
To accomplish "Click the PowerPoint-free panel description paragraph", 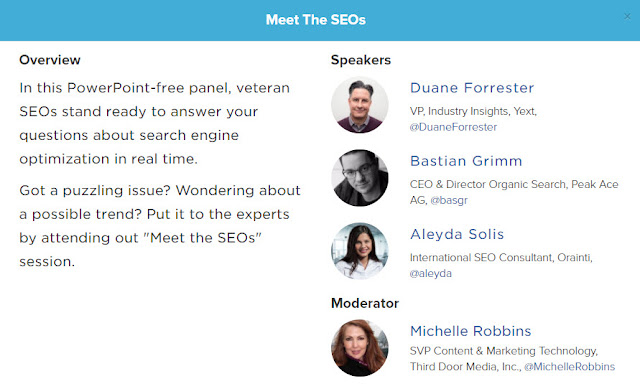I will pyautogui.click(x=154, y=123).
